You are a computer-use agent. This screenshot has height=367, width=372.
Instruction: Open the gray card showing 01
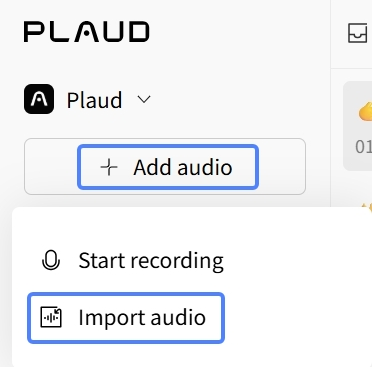(358, 126)
